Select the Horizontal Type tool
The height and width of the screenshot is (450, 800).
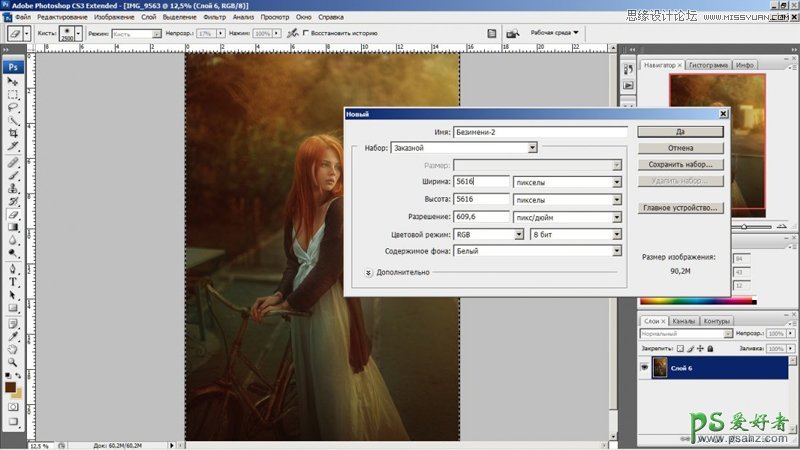coord(13,281)
